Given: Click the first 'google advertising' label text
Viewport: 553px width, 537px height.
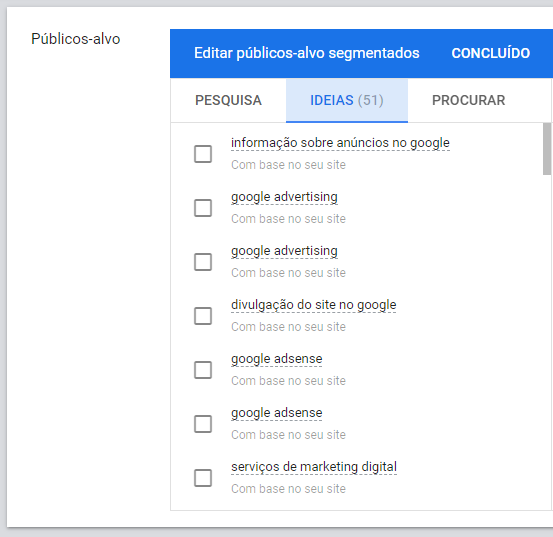Looking at the screenshot, I should pos(284,197).
